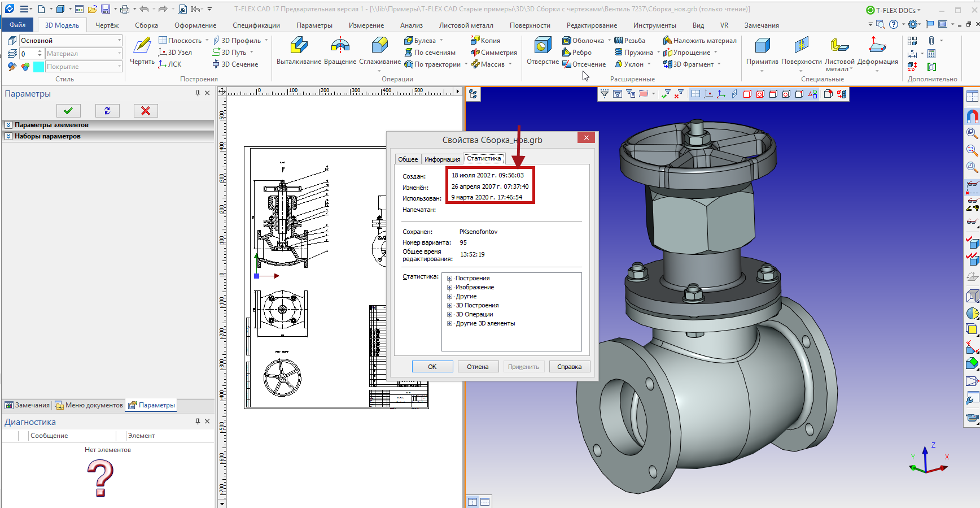Switch to Меню документов panel tab
This screenshot has height=508, width=980.
[89, 405]
